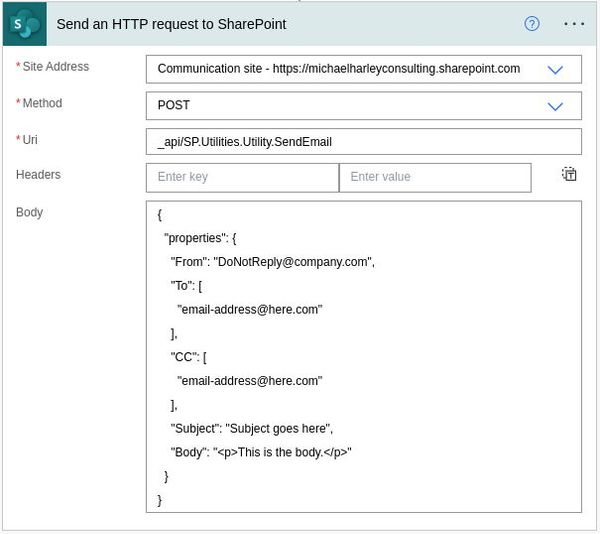Switch Headers to text mode icon
This screenshot has height=534, width=600.
click(x=569, y=174)
